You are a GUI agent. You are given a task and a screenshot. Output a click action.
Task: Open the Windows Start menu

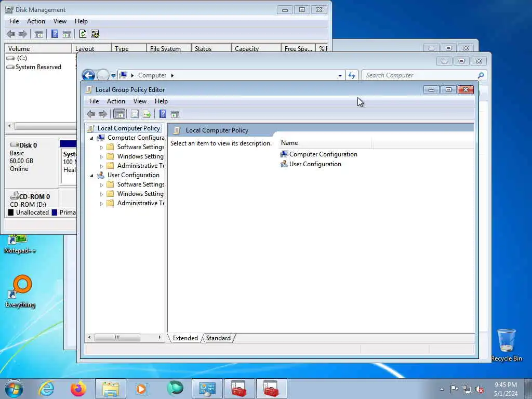(x=14, y=389)
